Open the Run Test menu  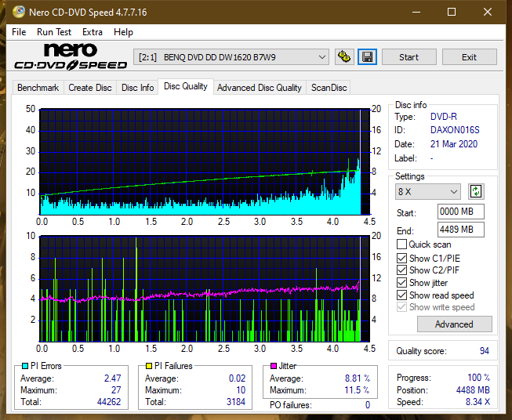click(x=54, y=32)
